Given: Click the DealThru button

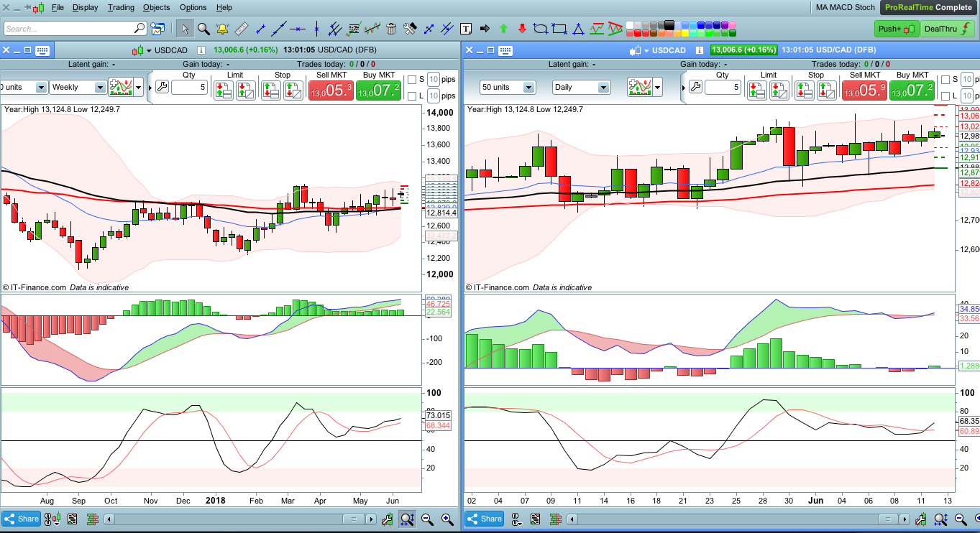Looking at the screenshot, I should tap(946, 29).
